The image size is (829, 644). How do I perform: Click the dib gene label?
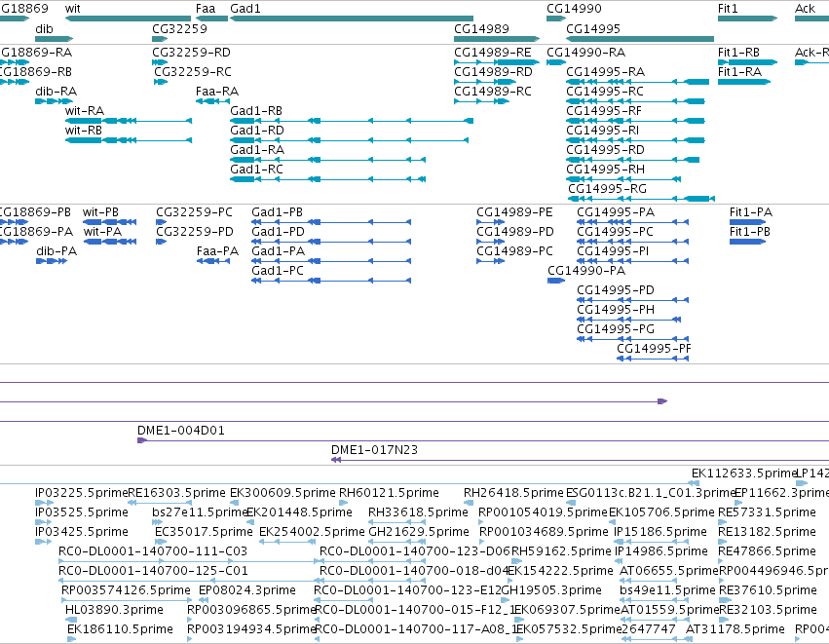coord(44,28)
